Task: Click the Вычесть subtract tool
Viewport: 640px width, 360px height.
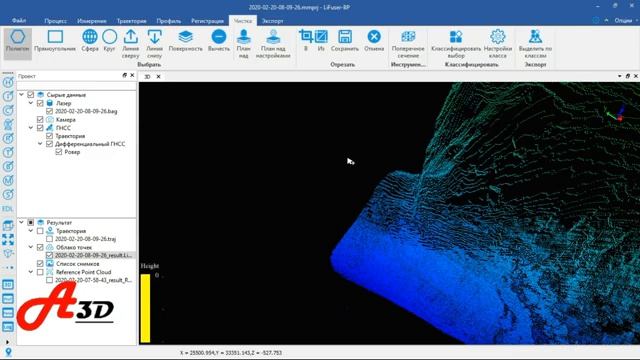Action: [219, 41]
